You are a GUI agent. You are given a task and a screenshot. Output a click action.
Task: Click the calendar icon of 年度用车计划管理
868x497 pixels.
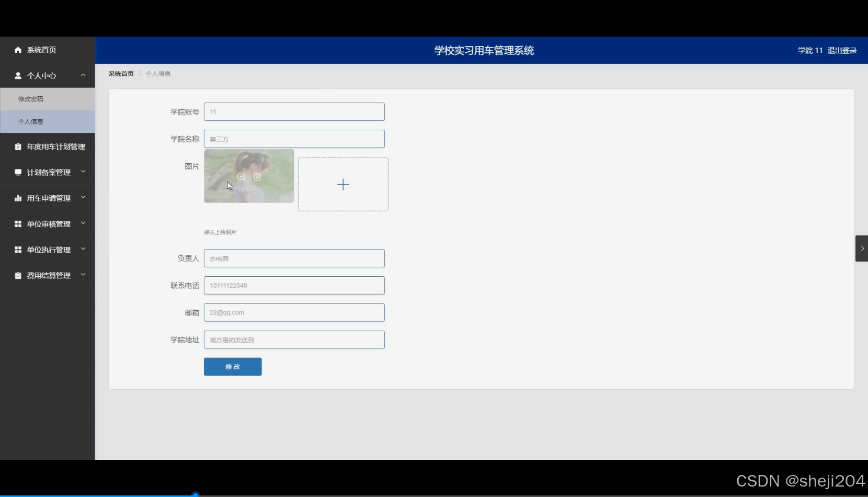tap(17, 146)
